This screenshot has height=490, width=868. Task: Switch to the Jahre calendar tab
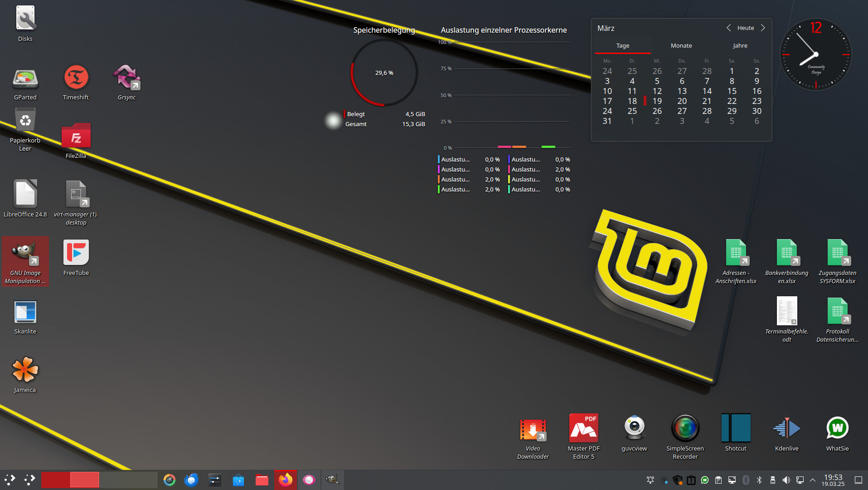tap(740, 46)
